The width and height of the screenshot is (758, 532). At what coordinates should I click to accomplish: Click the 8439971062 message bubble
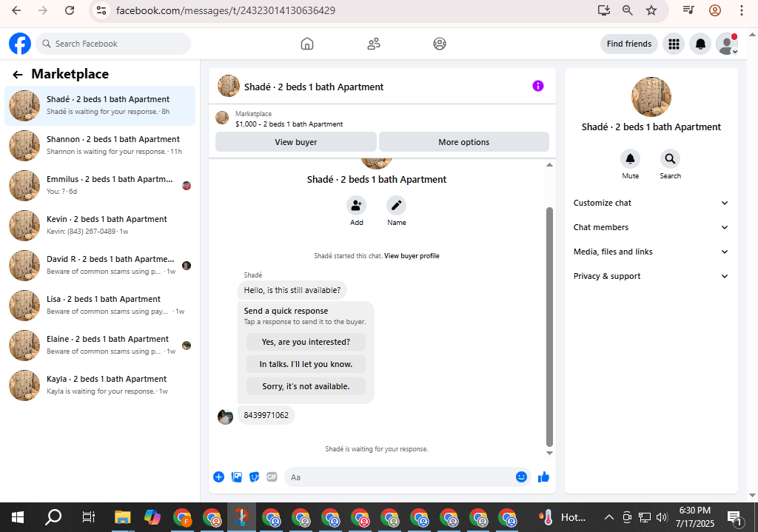tap(266, 415)
